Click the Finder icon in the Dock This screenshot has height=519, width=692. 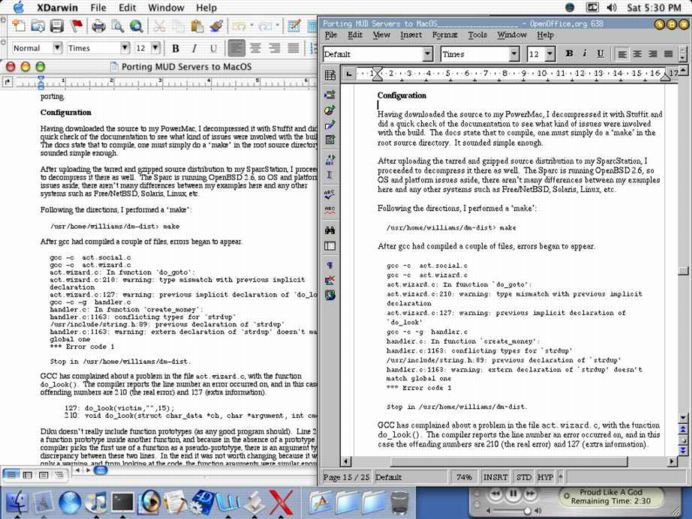[16, 502]
